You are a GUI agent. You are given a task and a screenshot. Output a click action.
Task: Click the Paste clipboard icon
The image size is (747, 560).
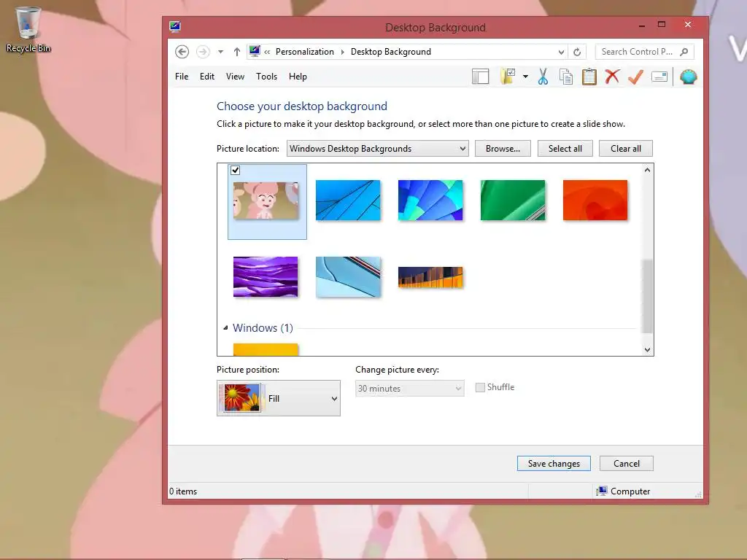(589, 76)
